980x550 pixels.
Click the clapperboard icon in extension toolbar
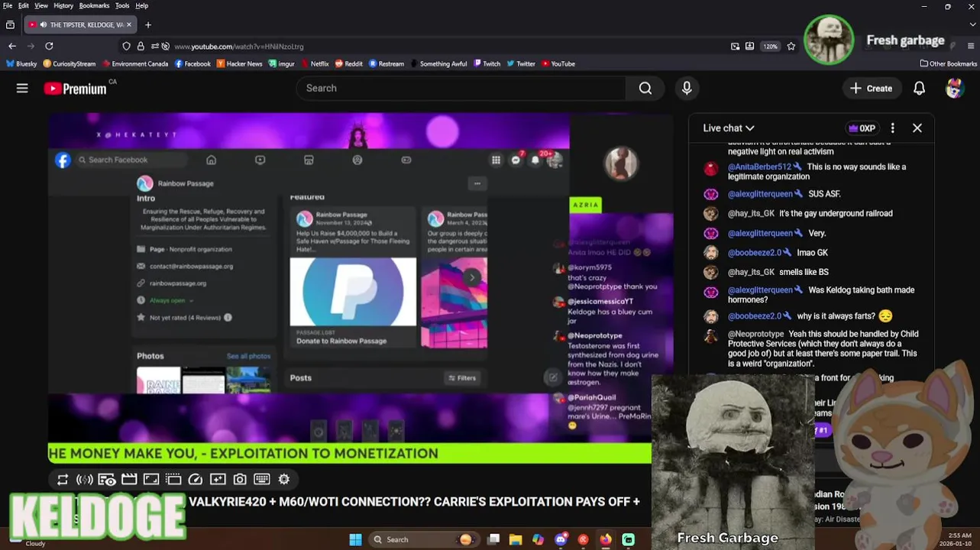pyautogui.click(x=129, y=479)
